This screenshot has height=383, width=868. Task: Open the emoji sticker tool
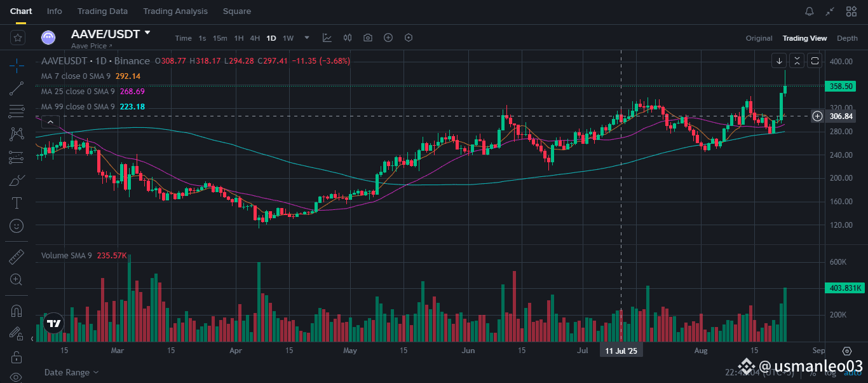point(17,225)
